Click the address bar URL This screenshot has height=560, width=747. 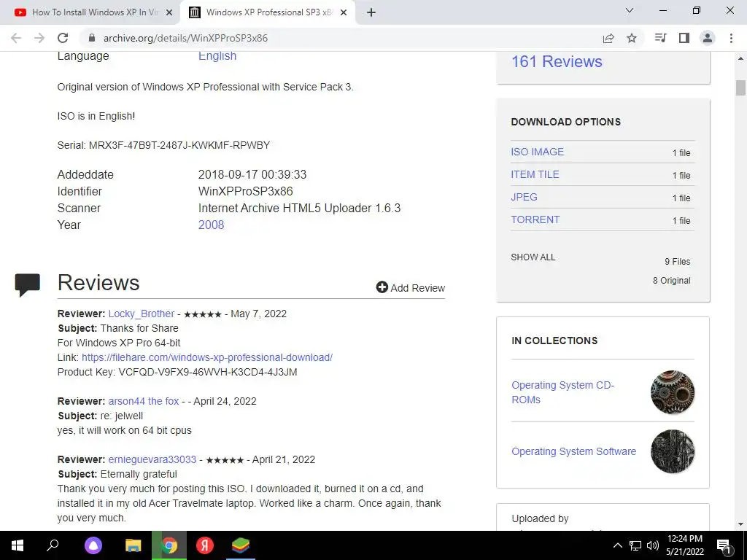pos(185,38)
